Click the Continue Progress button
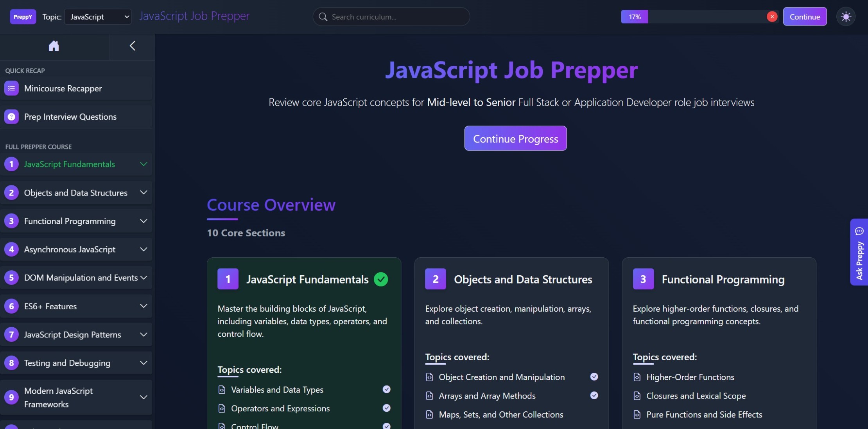The image size is (868, 429). point(515,138)
